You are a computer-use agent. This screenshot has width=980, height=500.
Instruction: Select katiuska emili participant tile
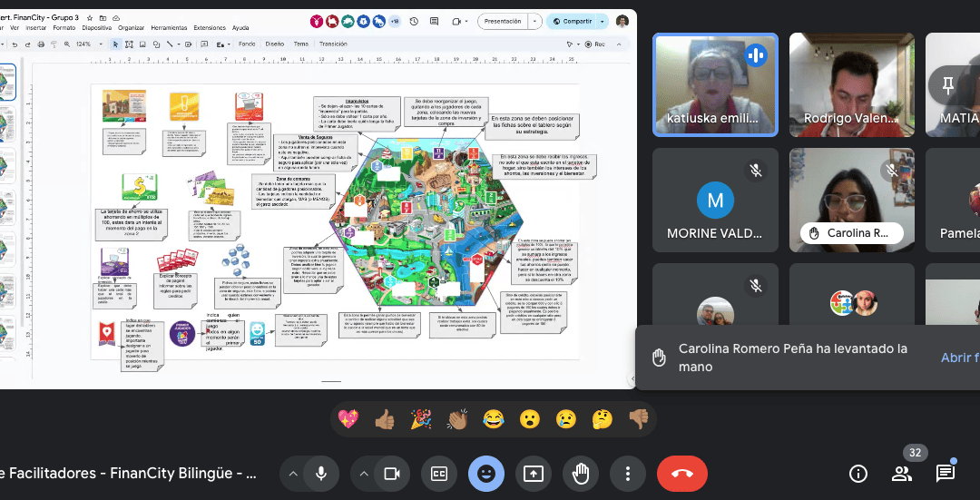click(x=716, y=84)
